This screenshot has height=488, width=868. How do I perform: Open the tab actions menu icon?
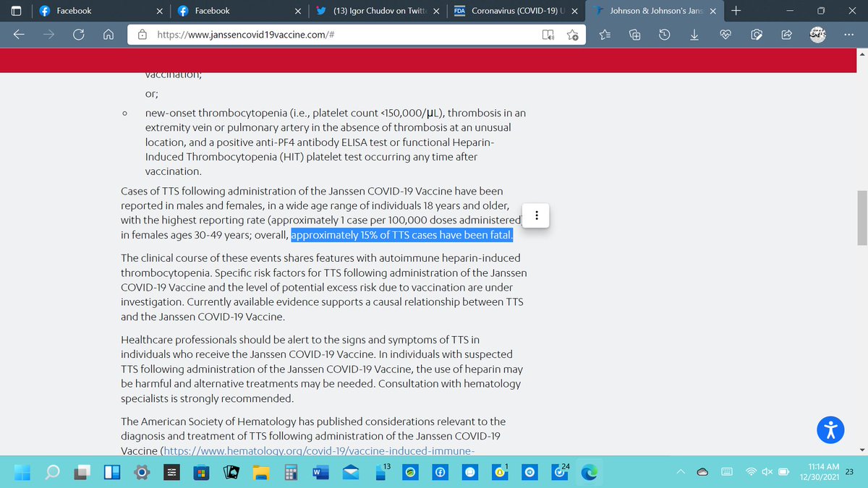pos(17,11)
